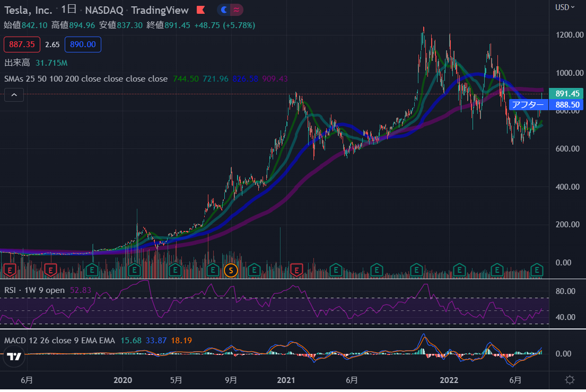Collapse indicator legend with chevron-up button
The width and height of the screenshot is (586, 392).
[14, 95]
